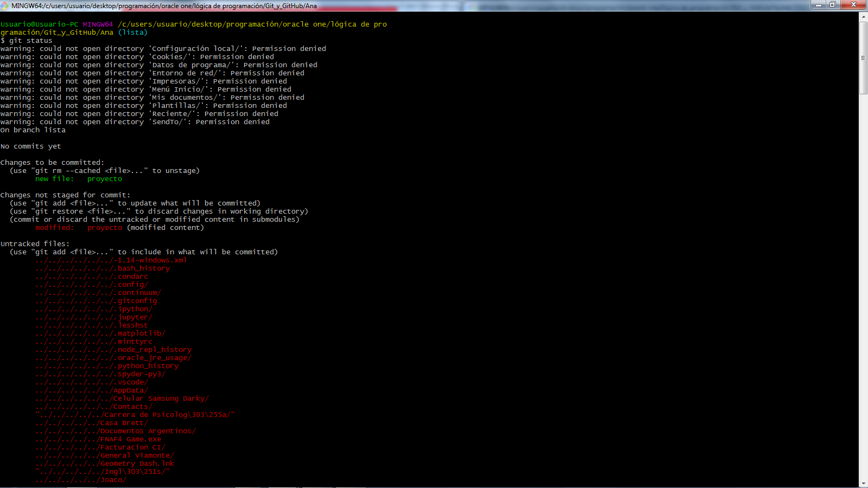868x488 pixels.
Task: Click the '.spyder-py3/' untracked entry
Action: coord(100,374)
